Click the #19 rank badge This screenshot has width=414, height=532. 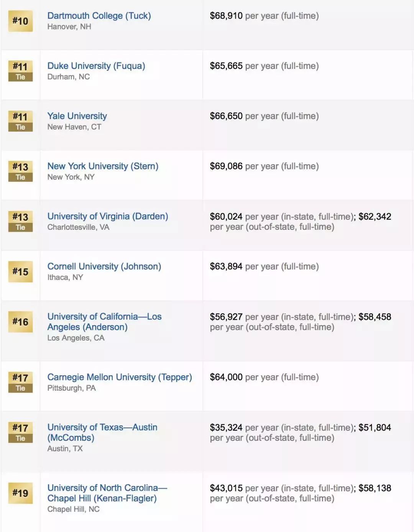(x=20, y=493)
